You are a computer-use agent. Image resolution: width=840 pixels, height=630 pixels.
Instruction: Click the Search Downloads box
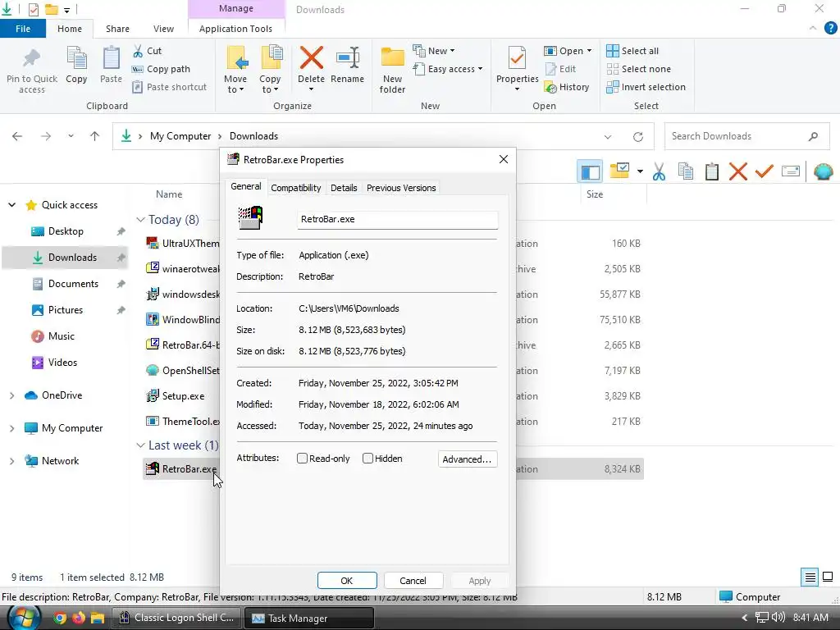pos(746,137)
